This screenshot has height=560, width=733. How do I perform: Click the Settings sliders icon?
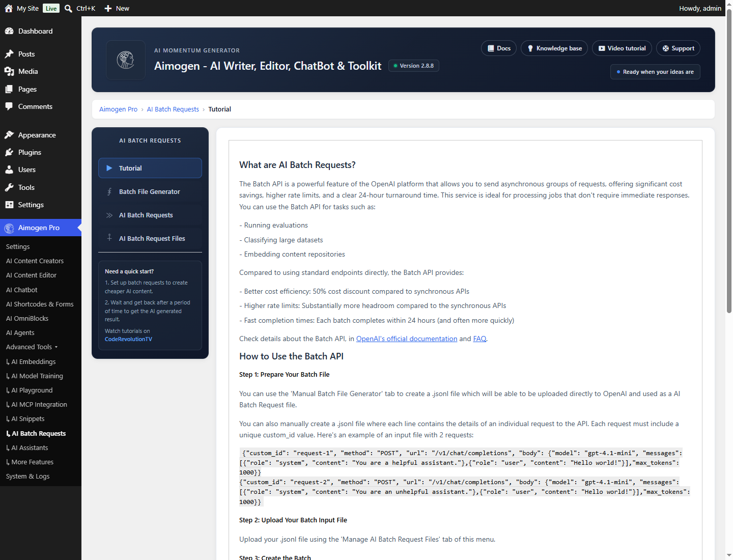[x=9, y=205]
